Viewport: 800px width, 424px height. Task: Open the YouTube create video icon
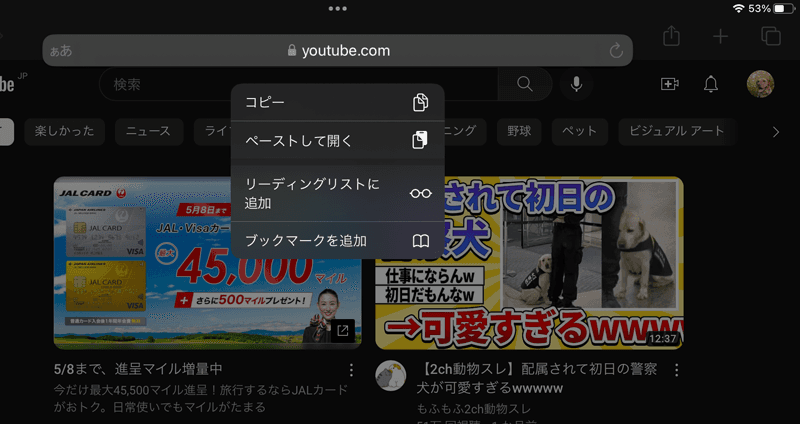tap(669, 84)
